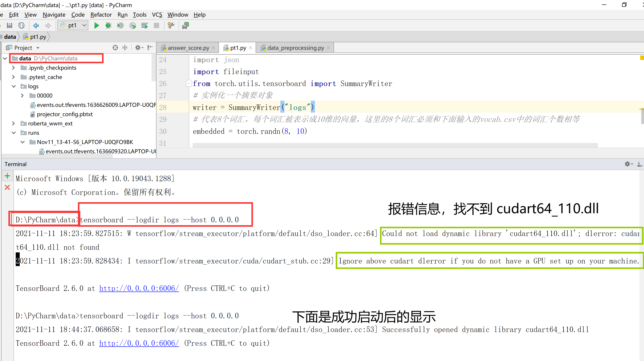644x361 pixels.
Task: Click the Debug bug icon
Action: 108,25
